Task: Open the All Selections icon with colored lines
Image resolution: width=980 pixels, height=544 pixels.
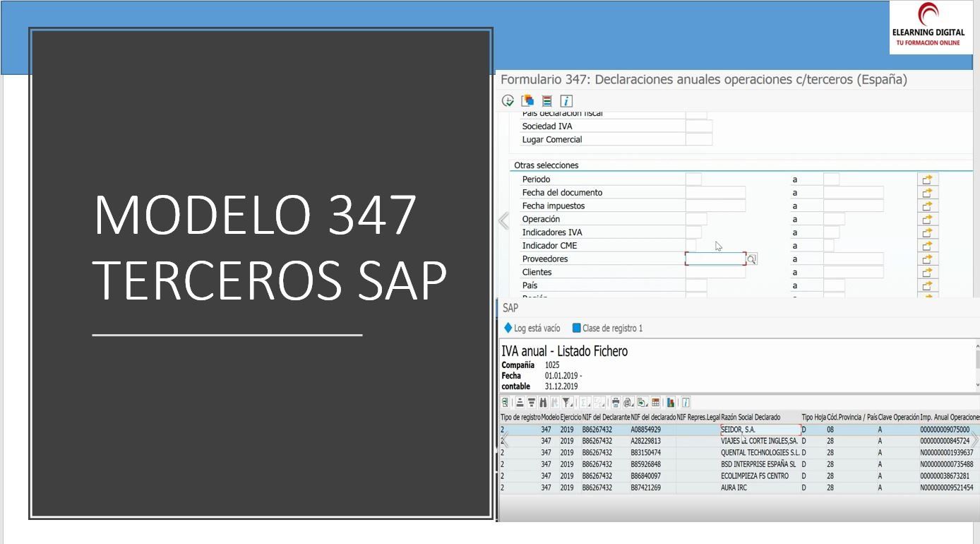Action: (546, 101)
